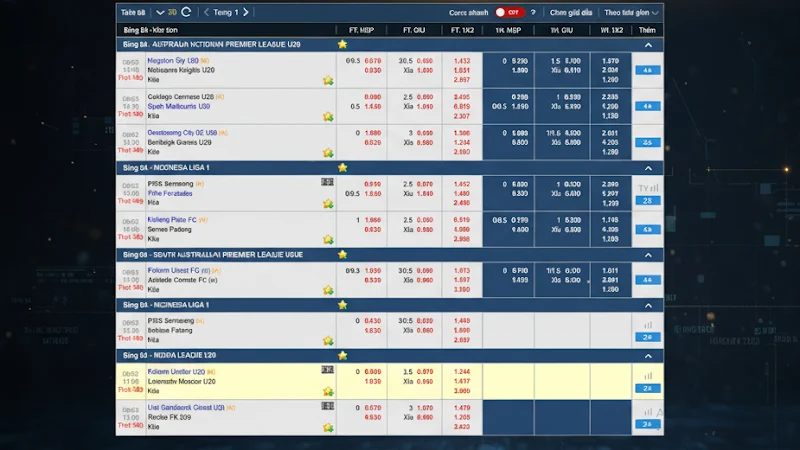Click the Foloirn Uniter U20 team link
Viewport: 800px width, 450px height.
[177, 371]
